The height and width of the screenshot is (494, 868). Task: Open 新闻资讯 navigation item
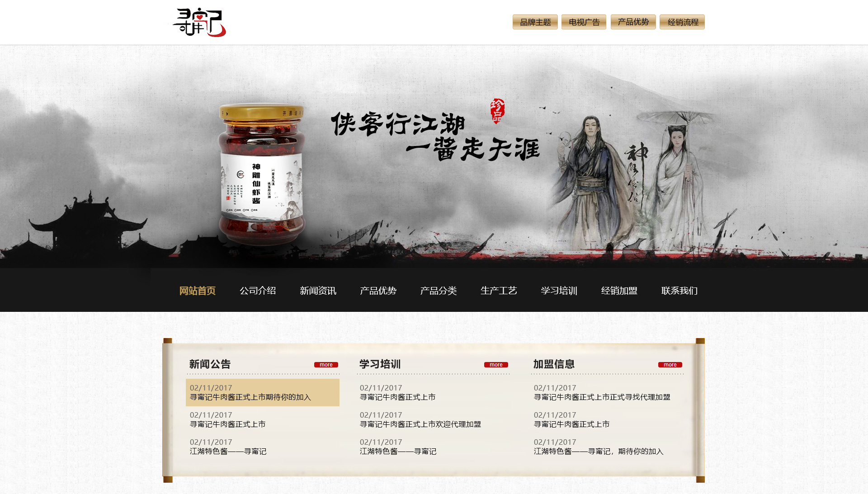click(x=318, y=291)
